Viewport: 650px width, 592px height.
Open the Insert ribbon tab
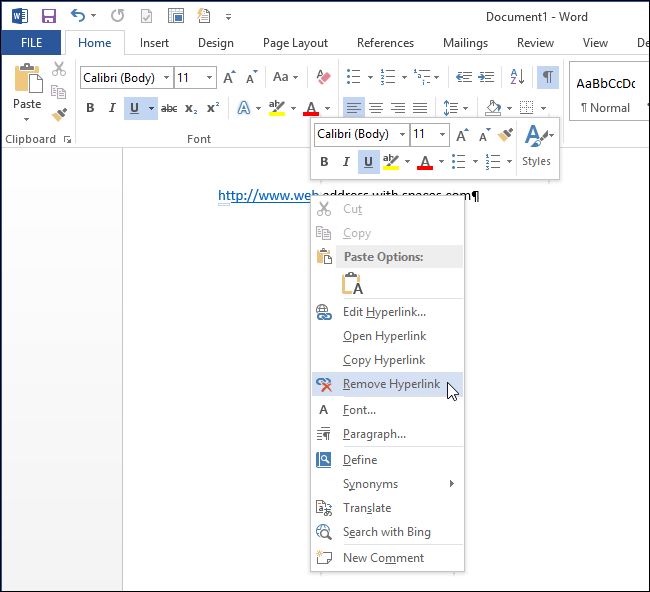coord(154,43)
